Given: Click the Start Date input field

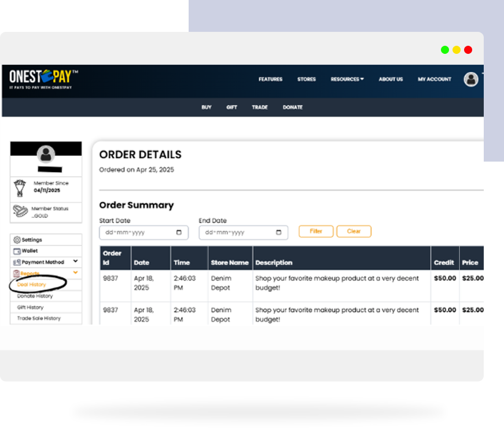Looking at the screenshot, I should click(x=136, y=233).
